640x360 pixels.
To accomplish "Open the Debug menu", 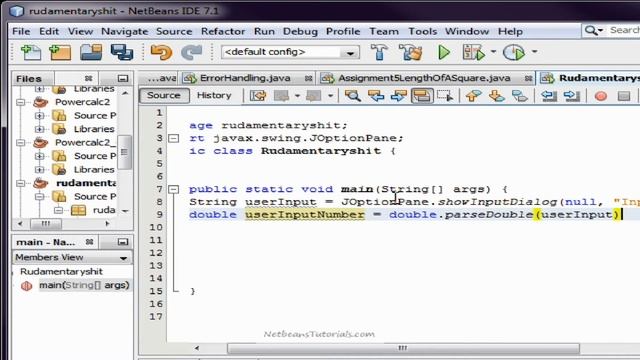I will pyautogui.click(x=300, y=31).
